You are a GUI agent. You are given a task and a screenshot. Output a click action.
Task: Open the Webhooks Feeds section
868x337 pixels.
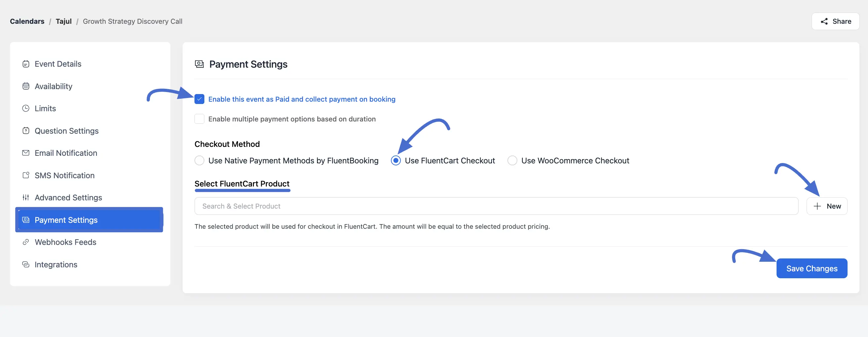65,242
